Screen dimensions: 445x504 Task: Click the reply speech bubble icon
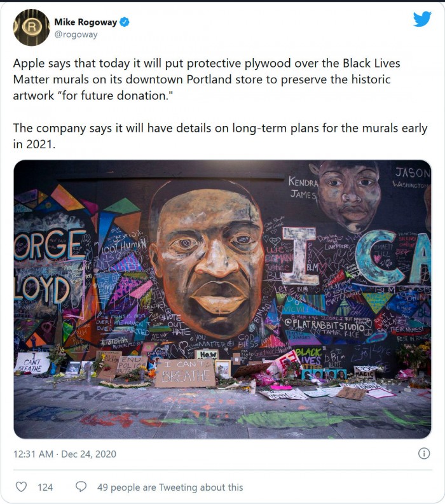tap(81, 487)
